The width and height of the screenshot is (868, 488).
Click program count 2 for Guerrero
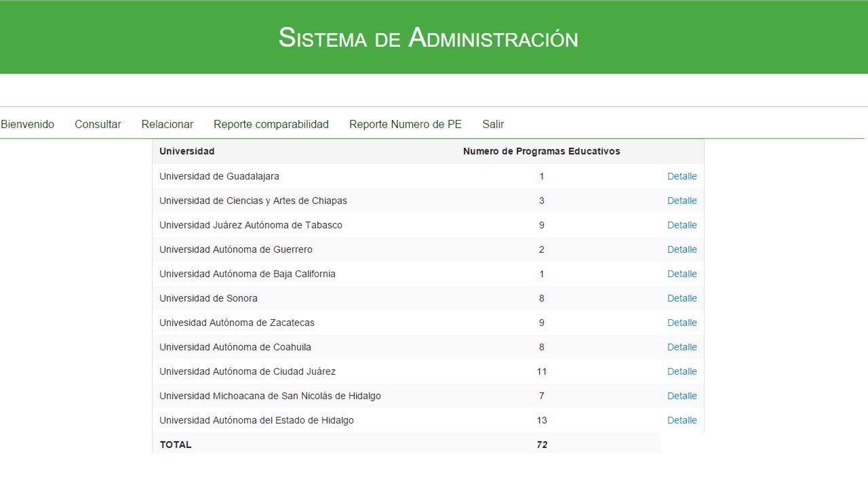point(542,249)
